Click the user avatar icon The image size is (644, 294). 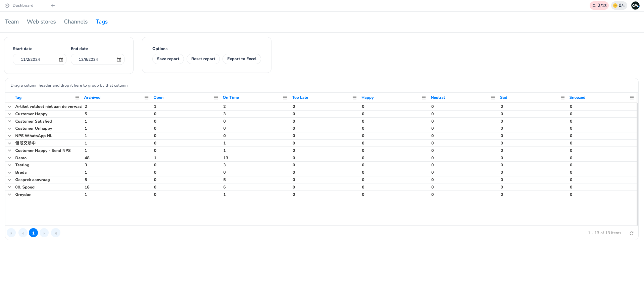click(x=635, y=6)
